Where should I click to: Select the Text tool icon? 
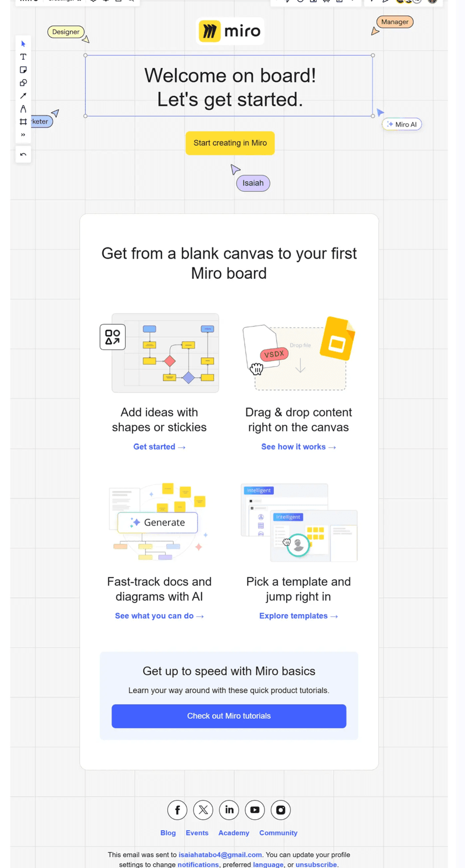[23, 57]
